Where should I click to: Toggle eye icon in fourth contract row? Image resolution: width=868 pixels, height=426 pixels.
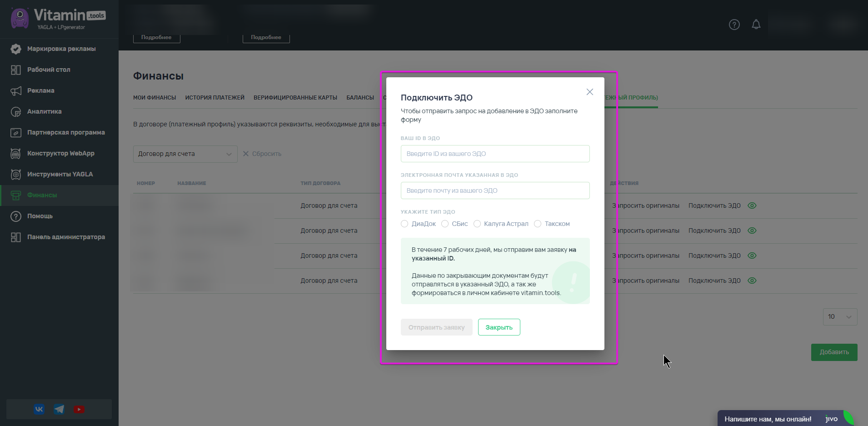pos(752,281)
